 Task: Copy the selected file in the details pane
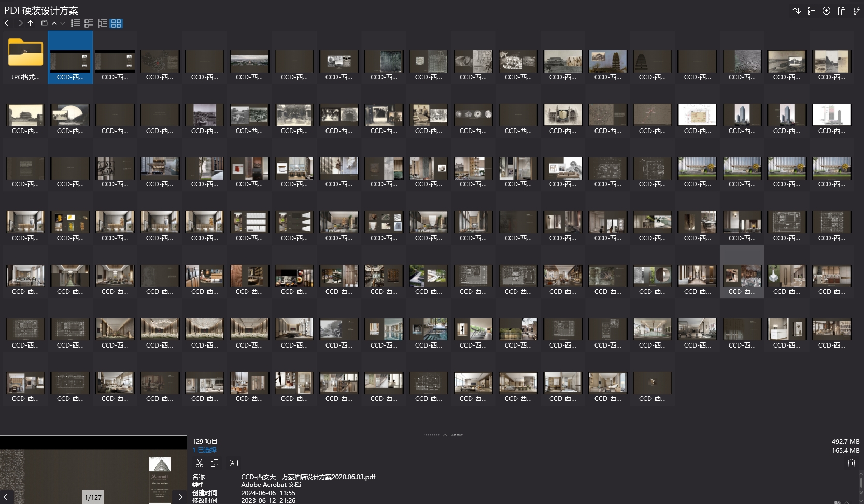pos(215,463)
